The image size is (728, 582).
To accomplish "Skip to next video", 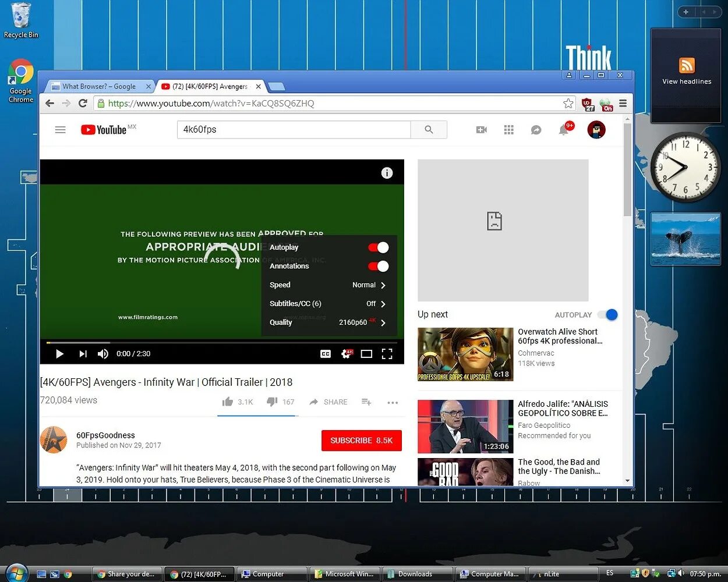I will tap(83, 354).
